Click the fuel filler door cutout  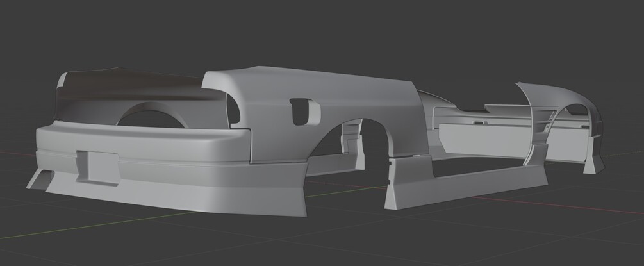[305, 112]
